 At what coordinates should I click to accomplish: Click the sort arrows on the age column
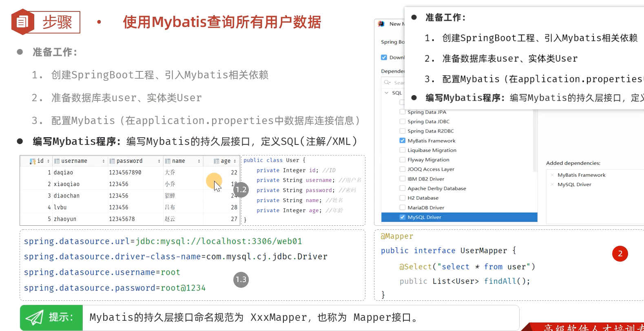[x=235, y=161]
